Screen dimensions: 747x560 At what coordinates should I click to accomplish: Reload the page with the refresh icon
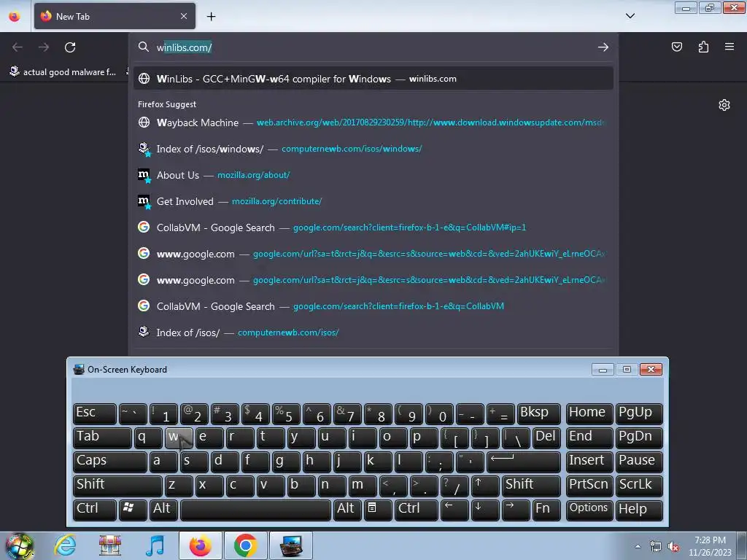coord(70,47)
